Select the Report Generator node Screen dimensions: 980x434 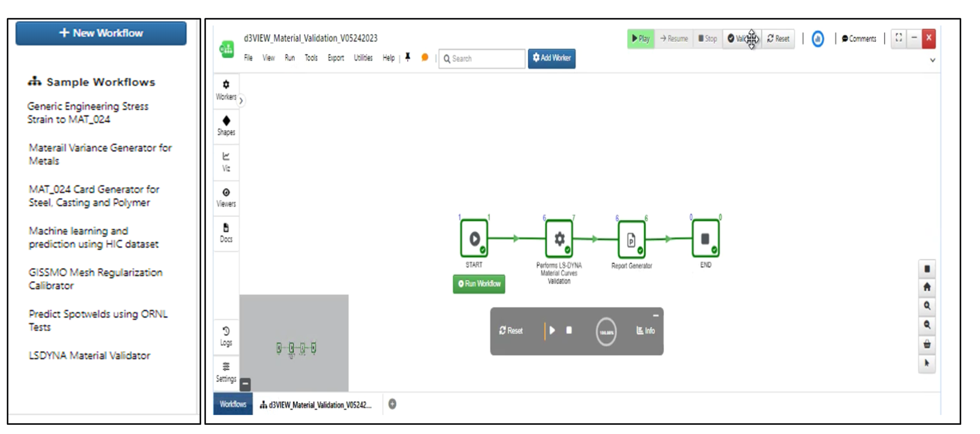[632, 240]
